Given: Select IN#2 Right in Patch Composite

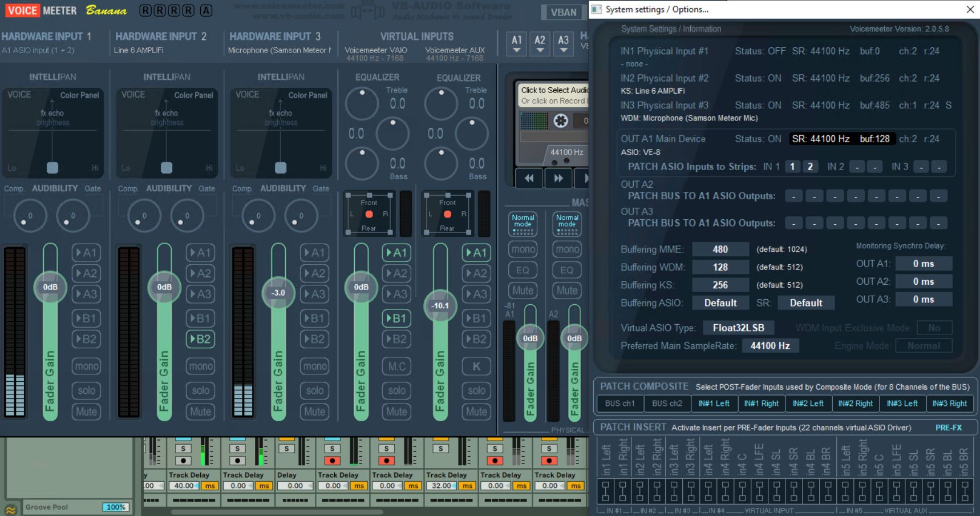Looking at the screenshot, I should (855, 404).
